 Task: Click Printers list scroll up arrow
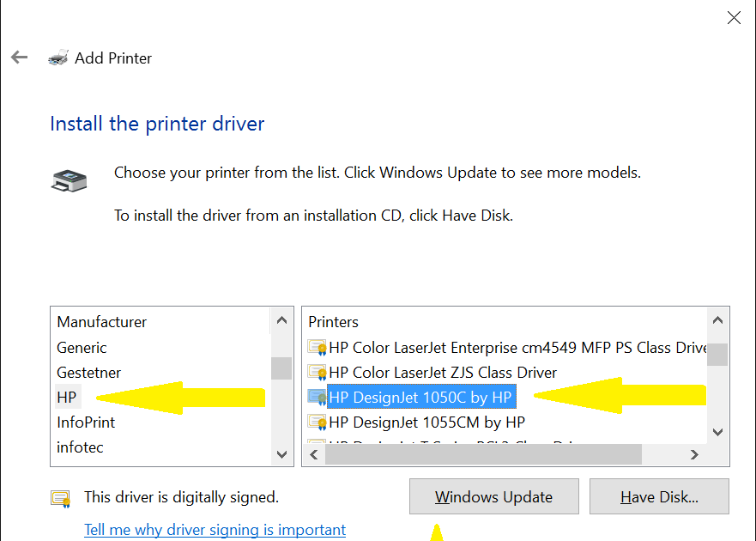pos(717,320)
